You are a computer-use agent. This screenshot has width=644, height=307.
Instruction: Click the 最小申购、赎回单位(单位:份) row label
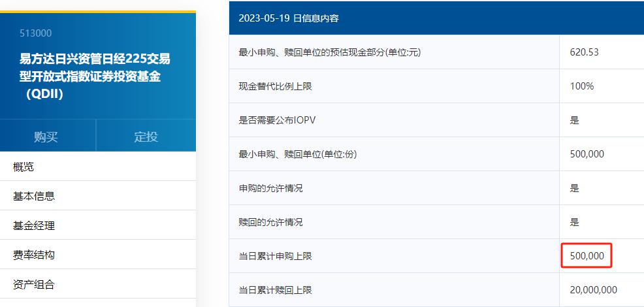[x=298, y=154]
